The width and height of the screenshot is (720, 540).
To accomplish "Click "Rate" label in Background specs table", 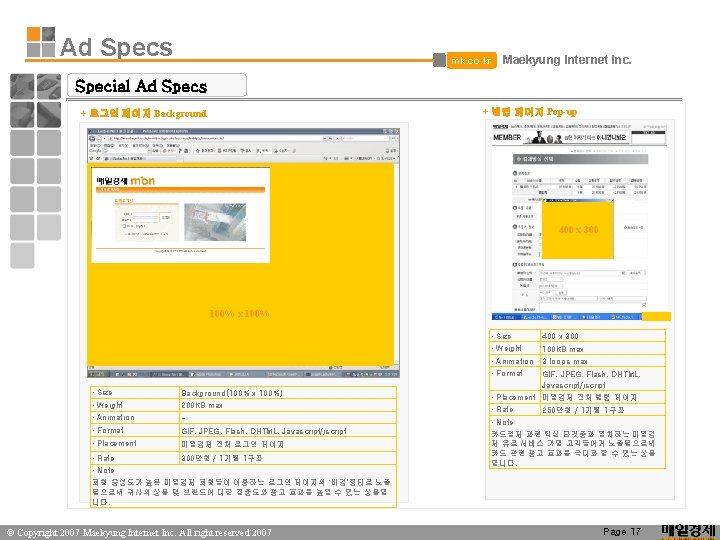I will click(x=106, y=458).
